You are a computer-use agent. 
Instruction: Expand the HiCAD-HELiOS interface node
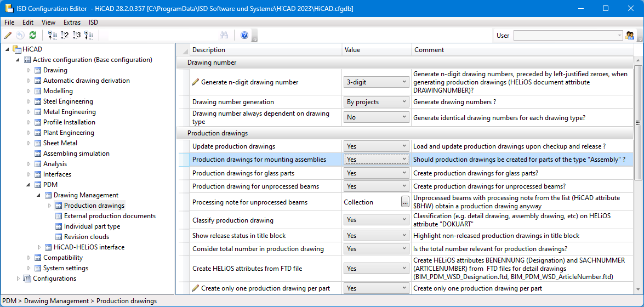(x=39, y=247)
